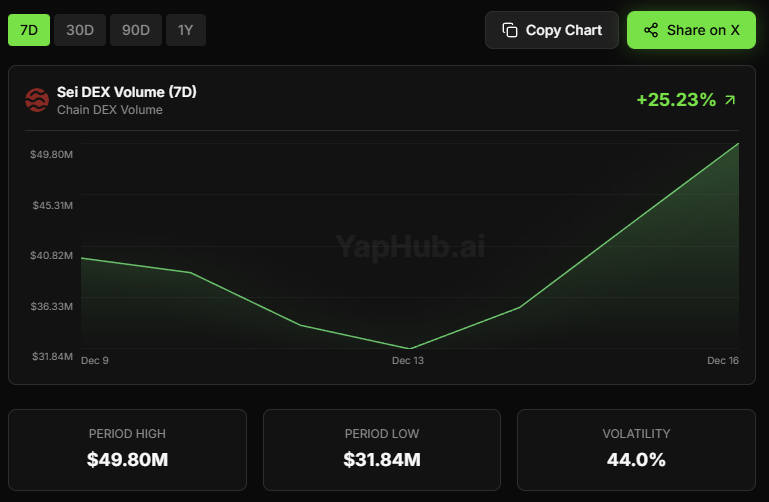Click the upward trend arrow icon

click(x=730, y=100)
